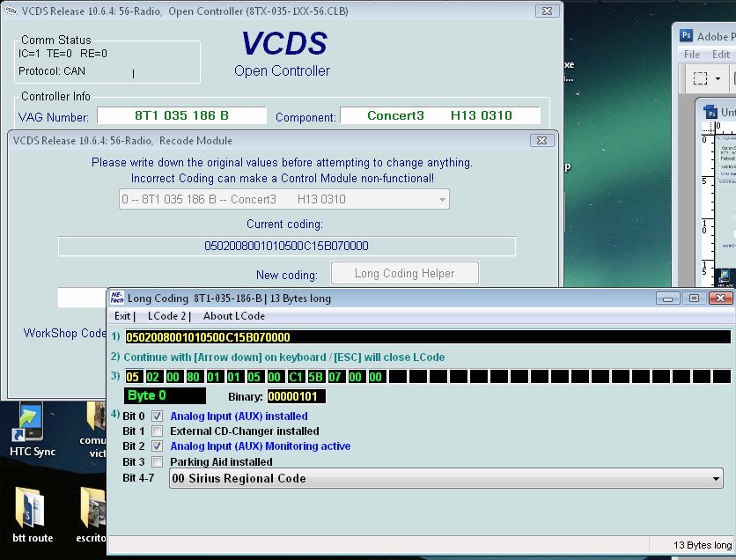Click the Byte 0 label box
The width and height of the screenshot is (736, 560).
pyautogui.click(x=165, y=395)
